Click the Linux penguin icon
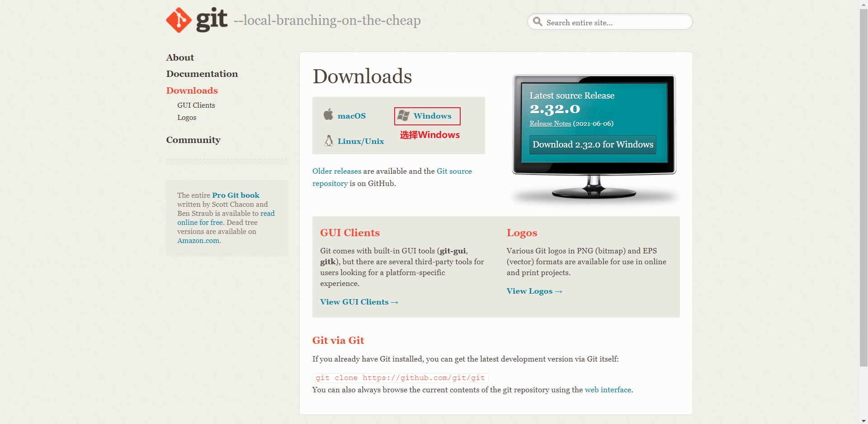This screenshot has height=424, width=868. coord(329,141)
